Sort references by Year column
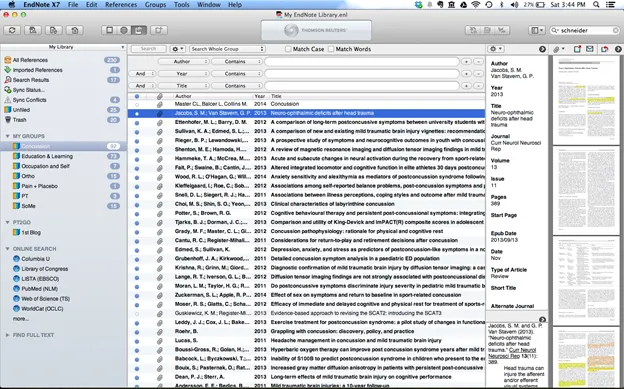Image resolution: width=624 pixels, height=389 pixels. point(260,96)
